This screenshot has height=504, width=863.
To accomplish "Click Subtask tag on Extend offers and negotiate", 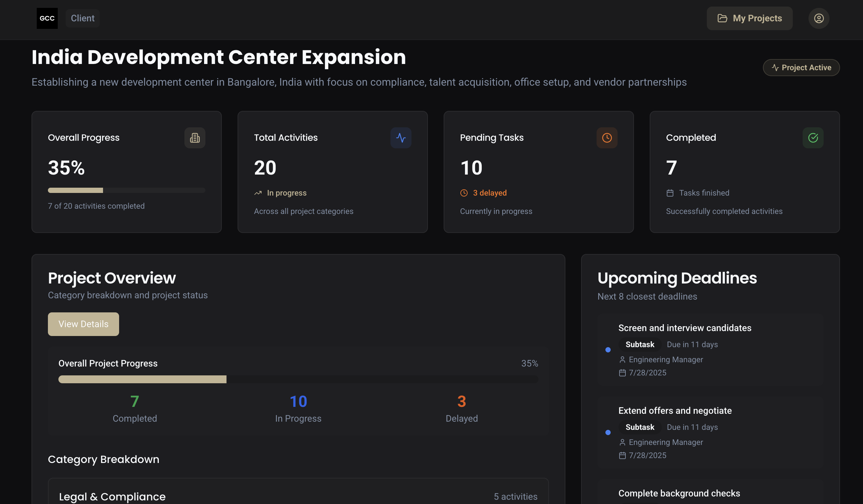I will 640,427.
